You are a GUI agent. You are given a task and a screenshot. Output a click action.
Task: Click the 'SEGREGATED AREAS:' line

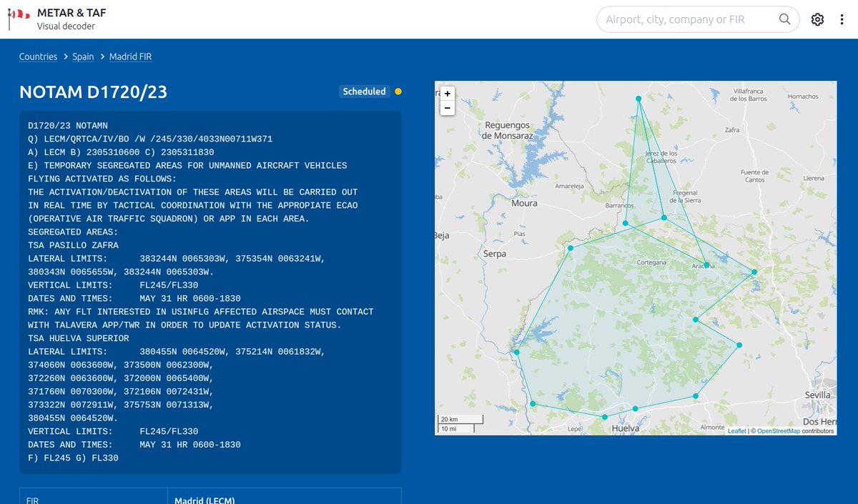click(x=73, y=232)
